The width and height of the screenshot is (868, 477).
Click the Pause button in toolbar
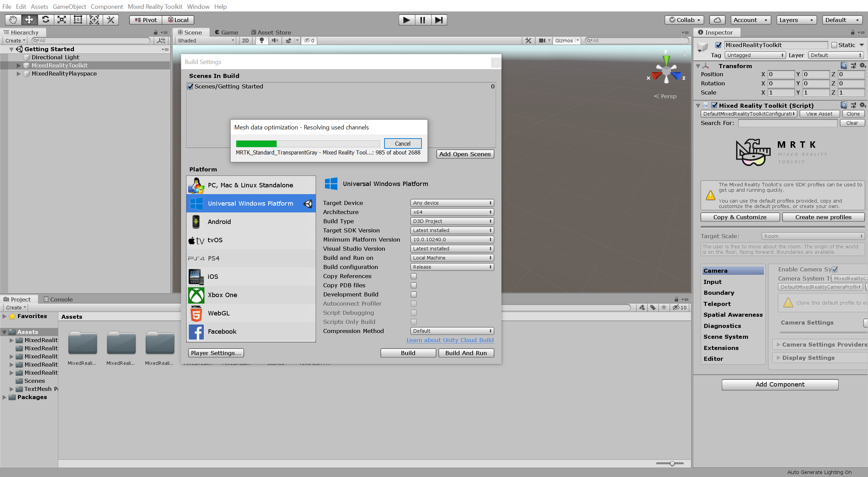point(421,19)
